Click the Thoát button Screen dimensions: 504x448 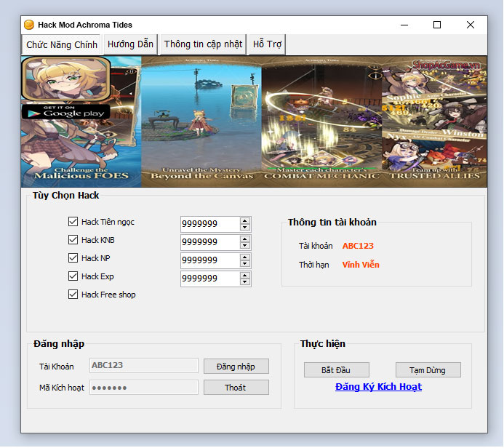click(236, 388)
